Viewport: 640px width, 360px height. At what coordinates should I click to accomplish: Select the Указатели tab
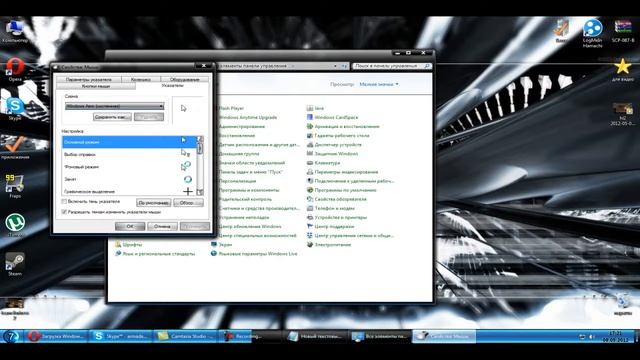[x=173, y=86]
